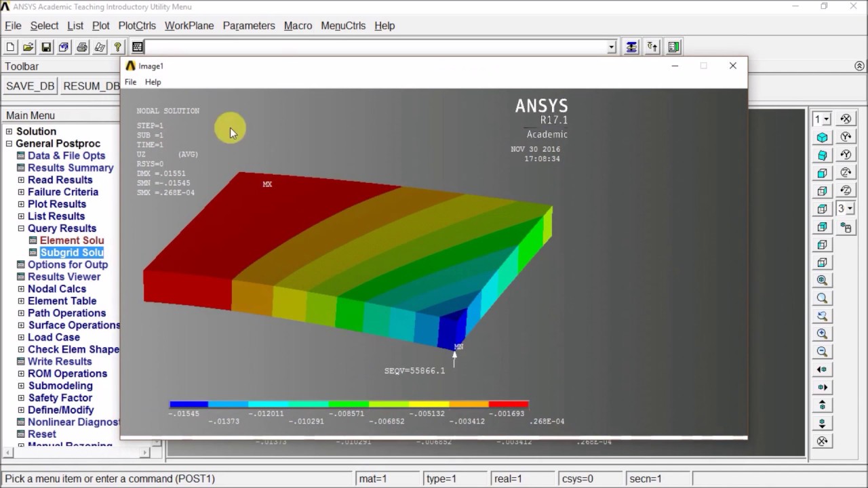
Task: Click the yellow segment of contour legend
Action: 429,405
